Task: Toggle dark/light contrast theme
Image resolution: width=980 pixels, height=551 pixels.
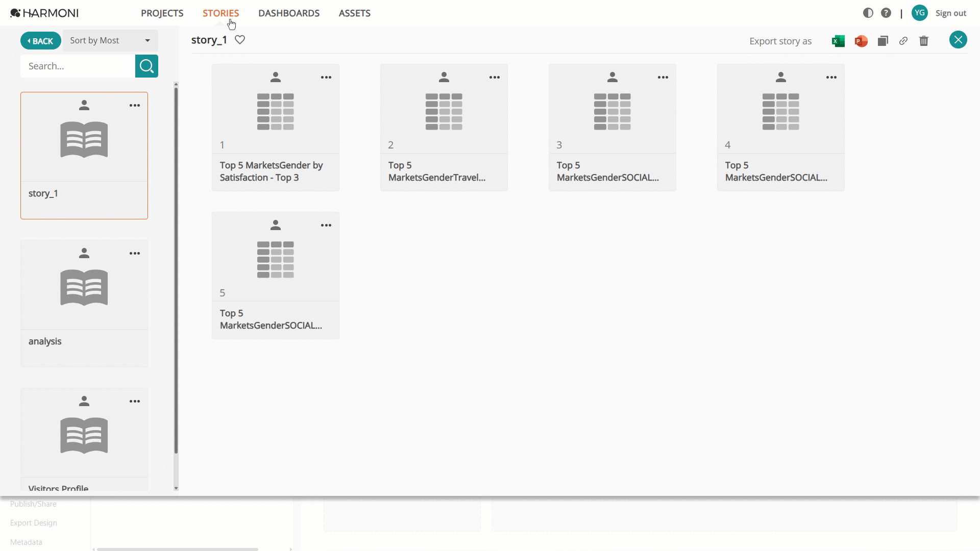Action: point(868,13)
